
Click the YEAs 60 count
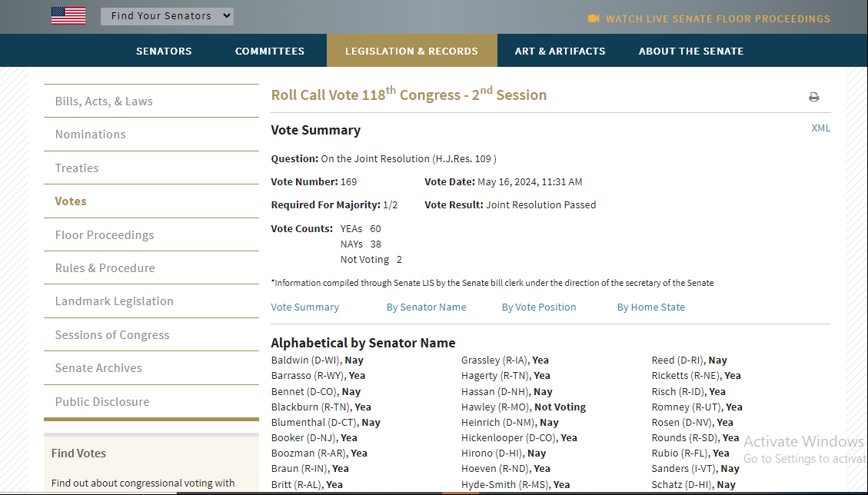pyautogui.click(x=361, y=229)
